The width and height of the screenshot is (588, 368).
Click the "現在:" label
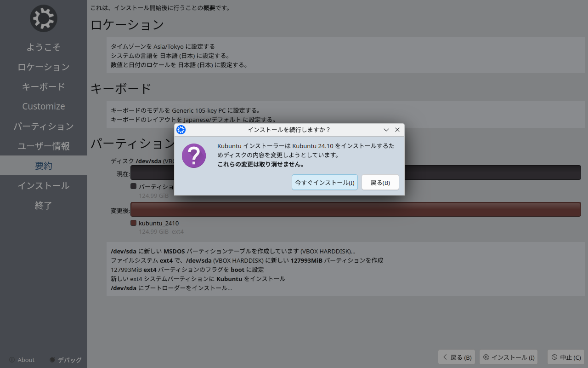[x=123, y=174]
